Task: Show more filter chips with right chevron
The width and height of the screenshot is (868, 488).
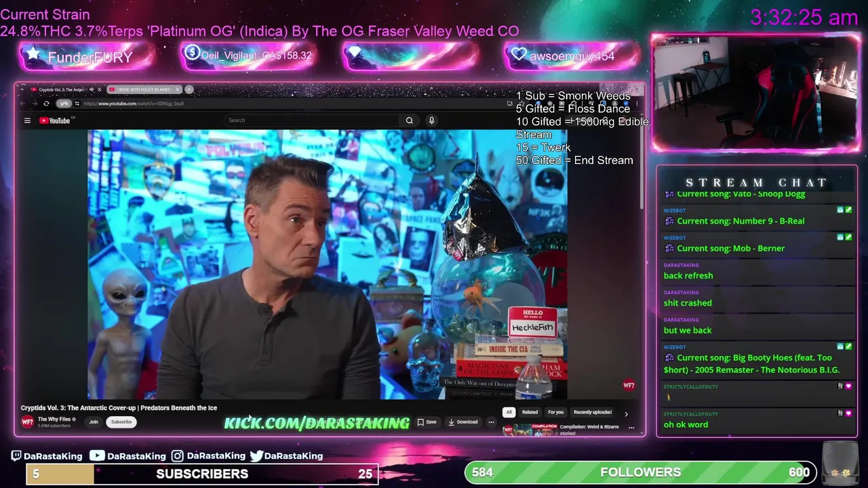Action: click(x=626, y=414)
